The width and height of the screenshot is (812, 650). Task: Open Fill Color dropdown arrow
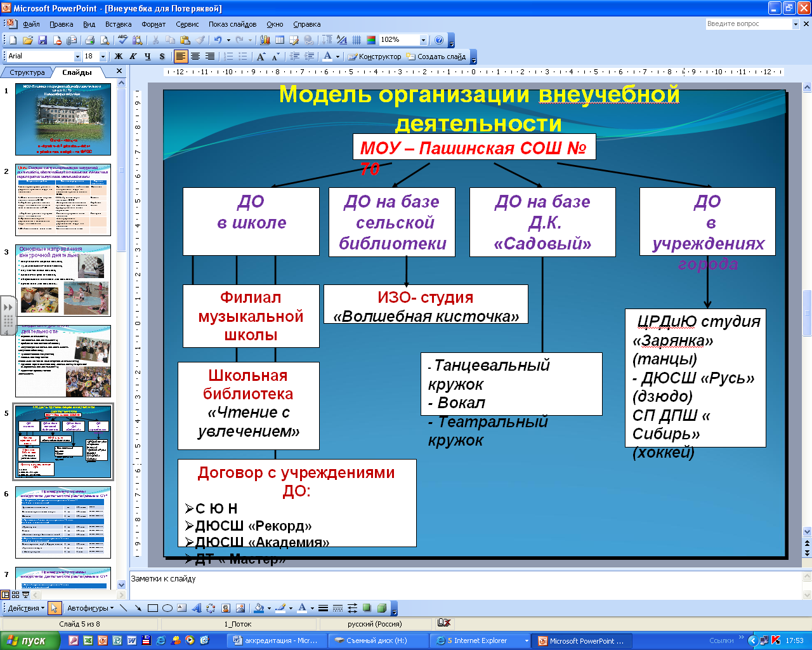[269, 608]
